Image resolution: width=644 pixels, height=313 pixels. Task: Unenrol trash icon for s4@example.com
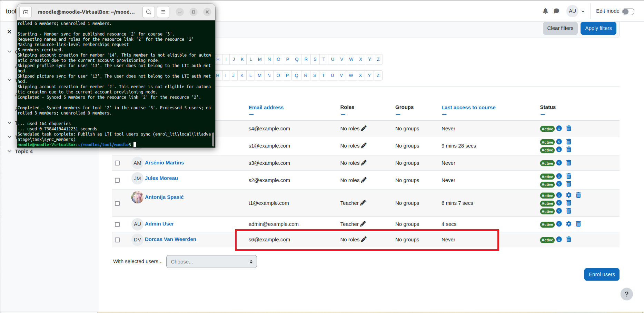coord(569,128)
